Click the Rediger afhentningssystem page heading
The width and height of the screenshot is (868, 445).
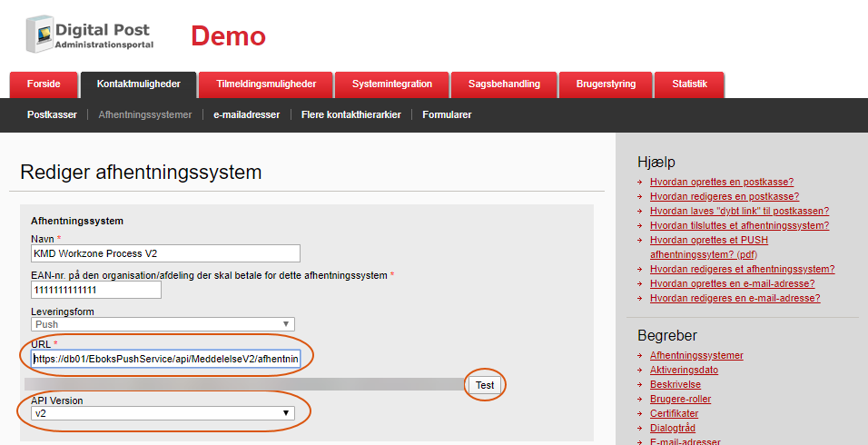(x=141, y=173)
